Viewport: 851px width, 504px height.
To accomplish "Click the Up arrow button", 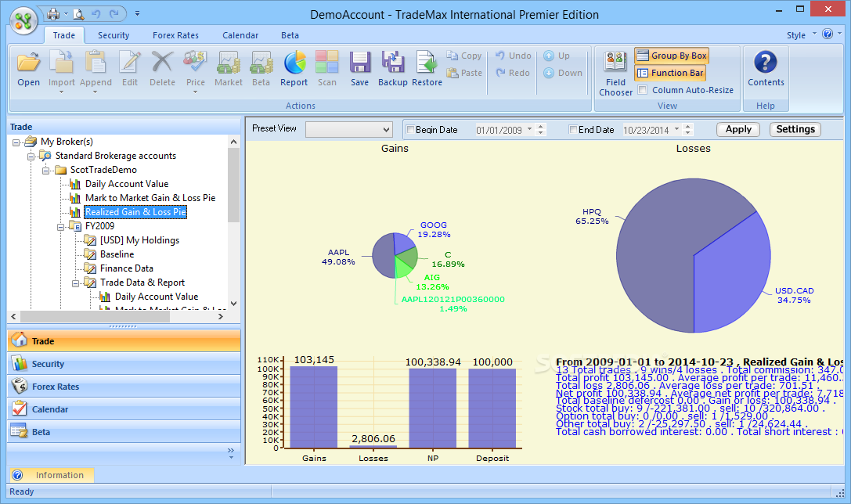I will pyautogui.click(x=557, y=56).
